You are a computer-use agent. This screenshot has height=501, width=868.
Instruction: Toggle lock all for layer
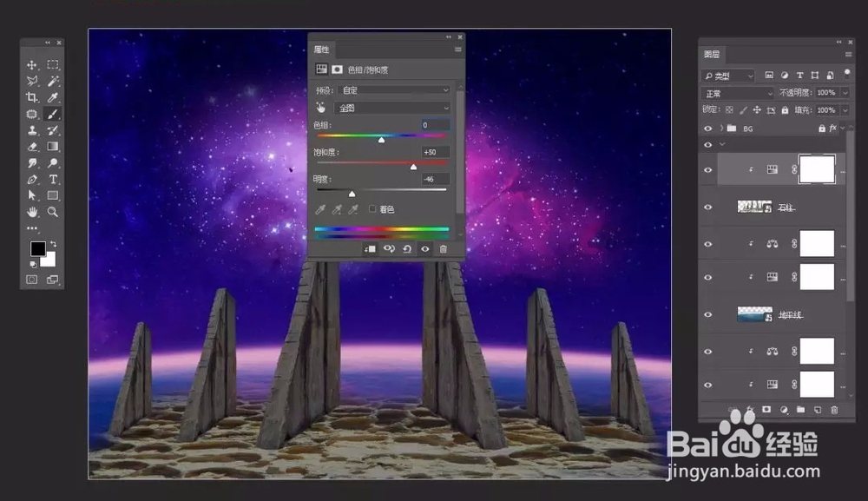pos(785,110)
